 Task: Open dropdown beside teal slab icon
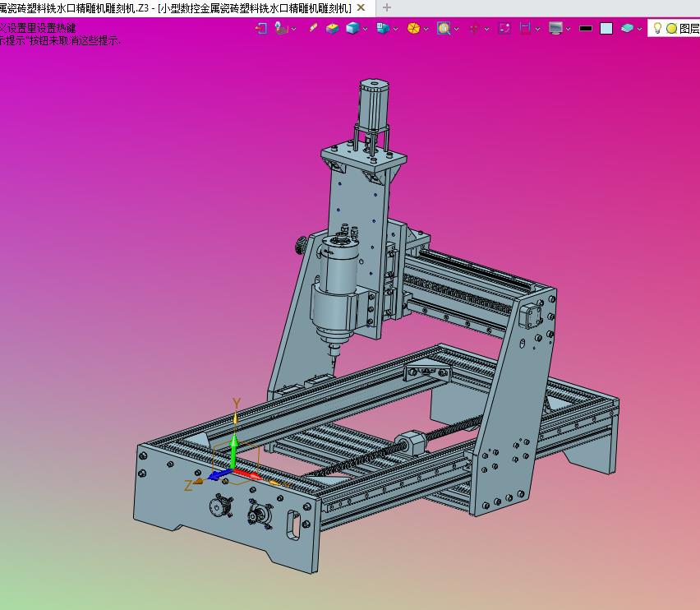[x=639, y=29]
